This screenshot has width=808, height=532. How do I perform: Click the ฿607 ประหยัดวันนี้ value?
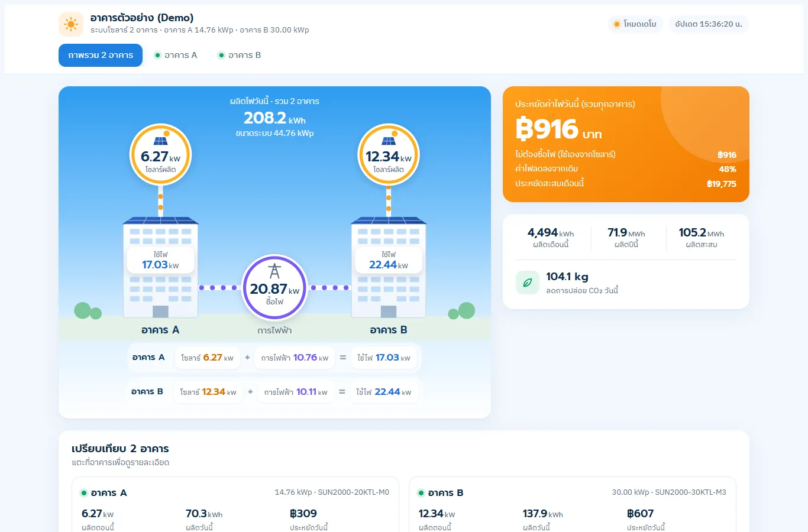click(x=641, y=514)
